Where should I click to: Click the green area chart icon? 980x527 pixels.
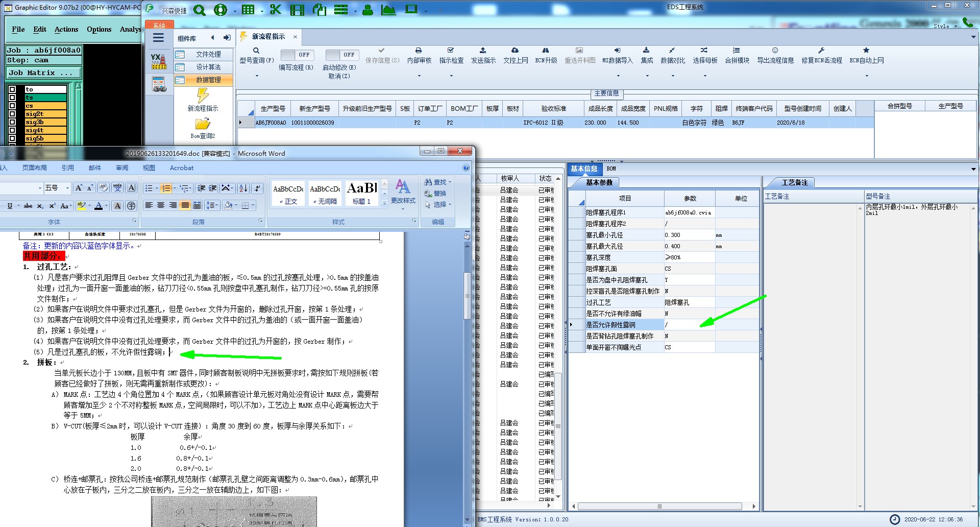pos(388,10)
